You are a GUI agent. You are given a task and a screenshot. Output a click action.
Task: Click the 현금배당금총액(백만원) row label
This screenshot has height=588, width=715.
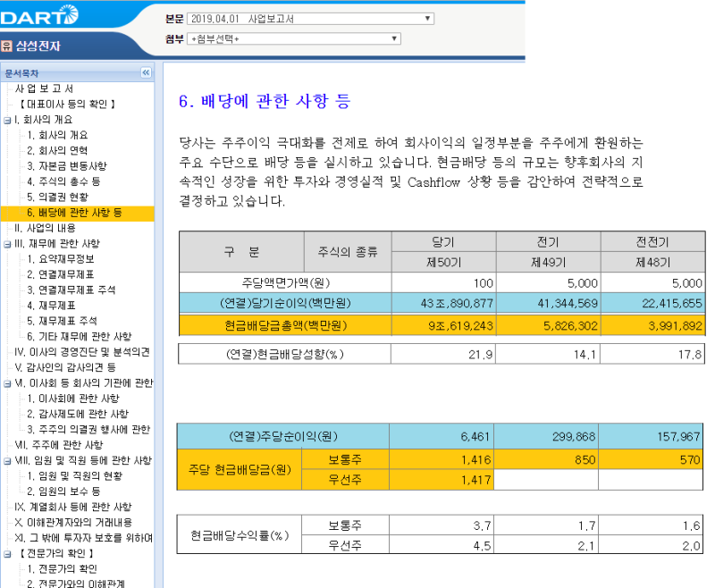pos(285,325)
